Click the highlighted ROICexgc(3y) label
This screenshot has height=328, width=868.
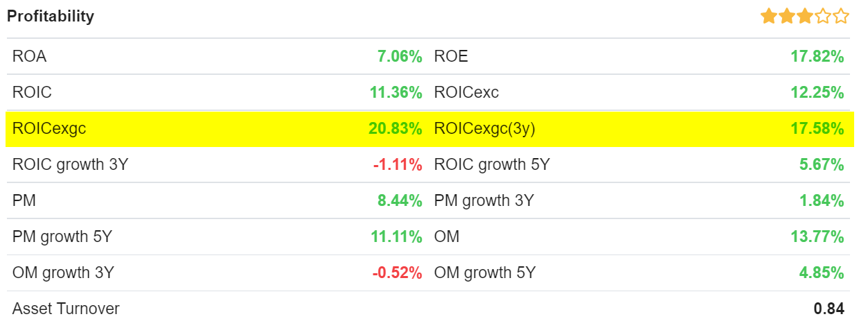click(x=484, y=128)
